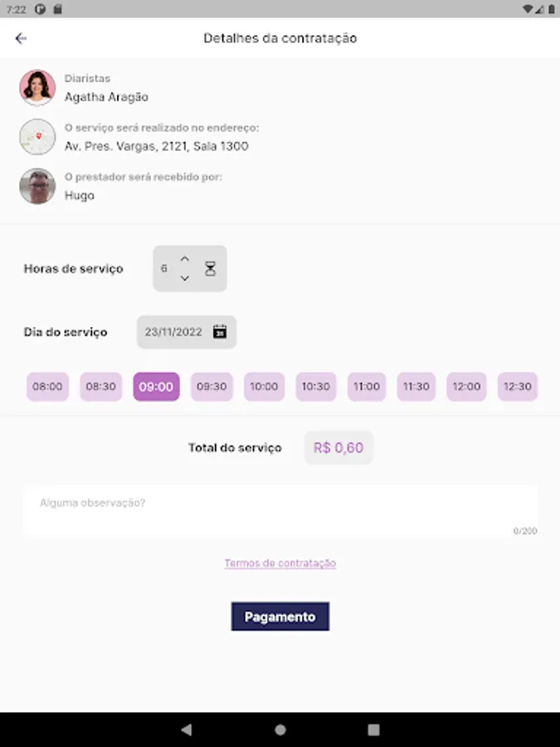Tap the Android back navigation triangle
560x747 pixels.
point(187,730)
